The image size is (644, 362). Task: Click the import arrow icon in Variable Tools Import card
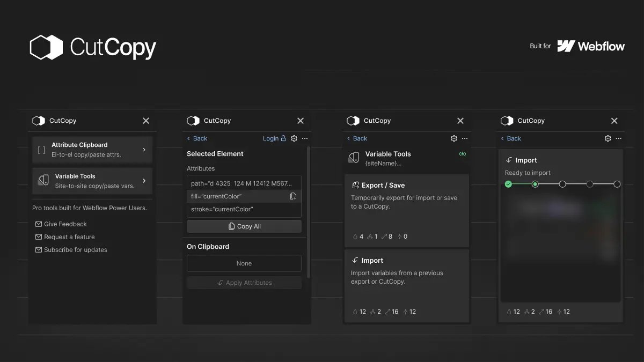(355, 261)
